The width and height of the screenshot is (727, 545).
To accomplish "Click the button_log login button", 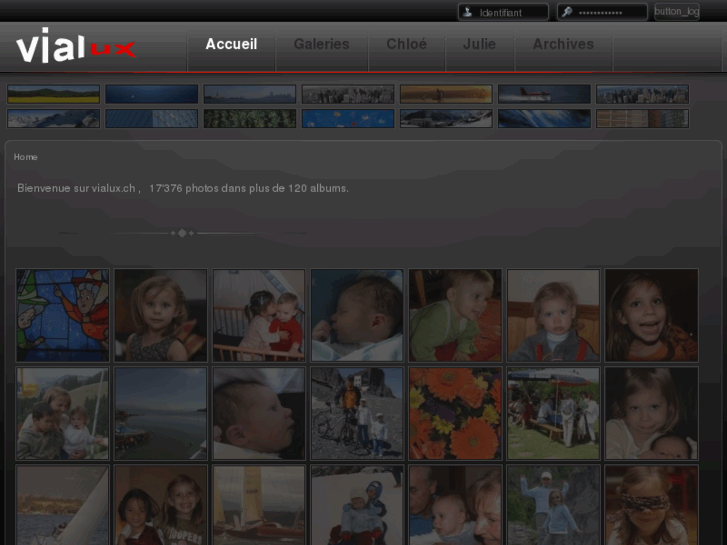I will click(676, 12).
